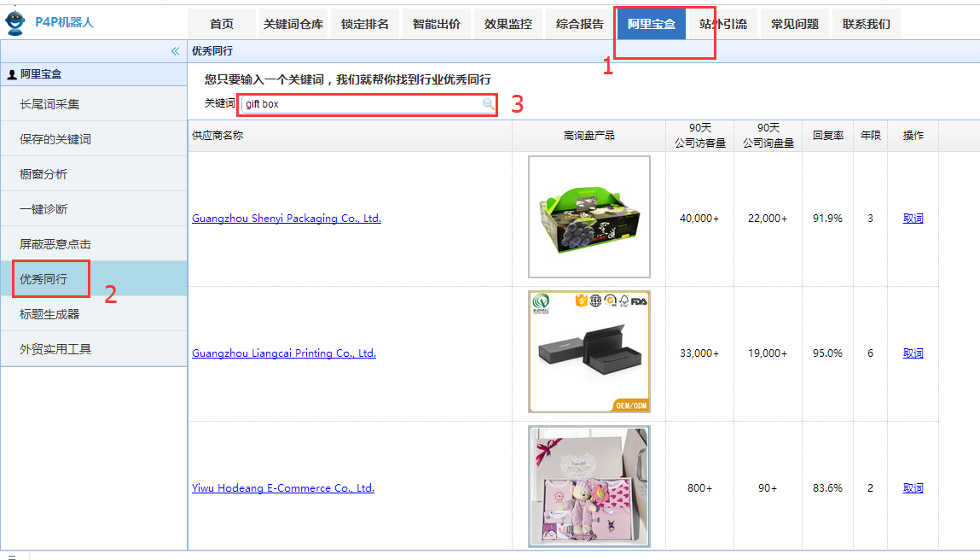
Task: Click the 33,000+ visitor count cell
Action: click(699, 353)
